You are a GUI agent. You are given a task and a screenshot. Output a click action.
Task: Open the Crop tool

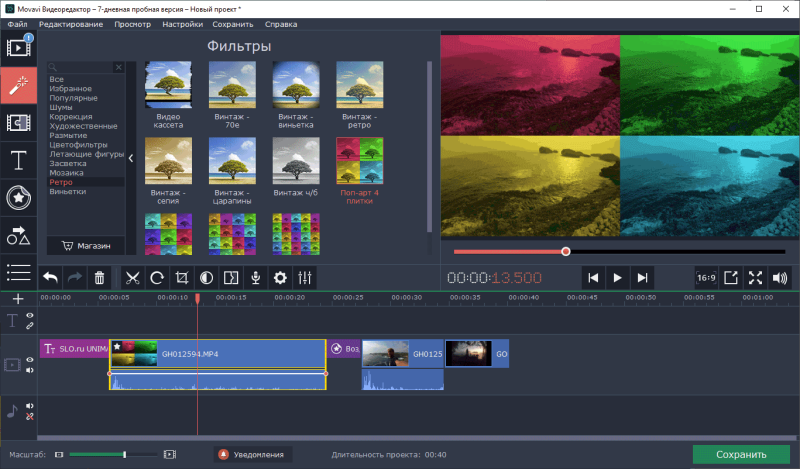[x=182, y=277]
